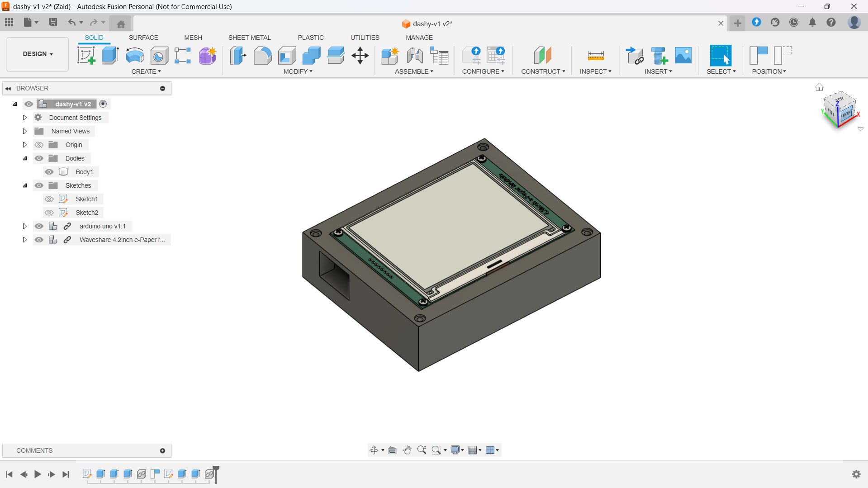This screenshot has height=488, width=868.
Task: Select the Fillet tool
Action: click(262, 56)
